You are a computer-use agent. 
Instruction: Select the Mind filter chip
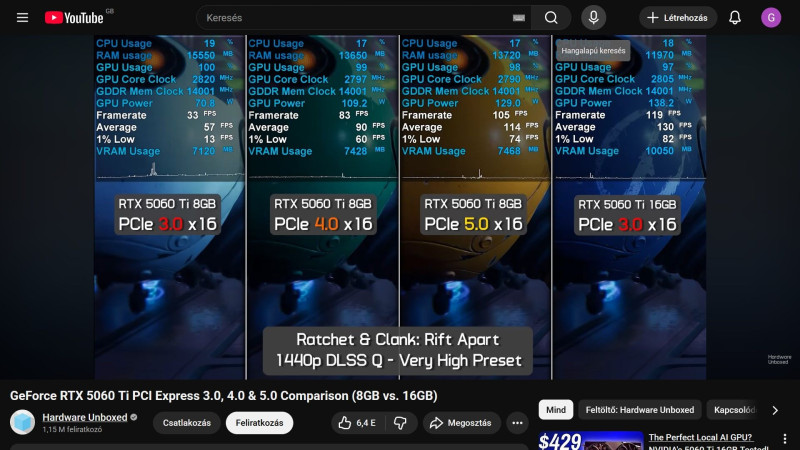click(556, 410)
